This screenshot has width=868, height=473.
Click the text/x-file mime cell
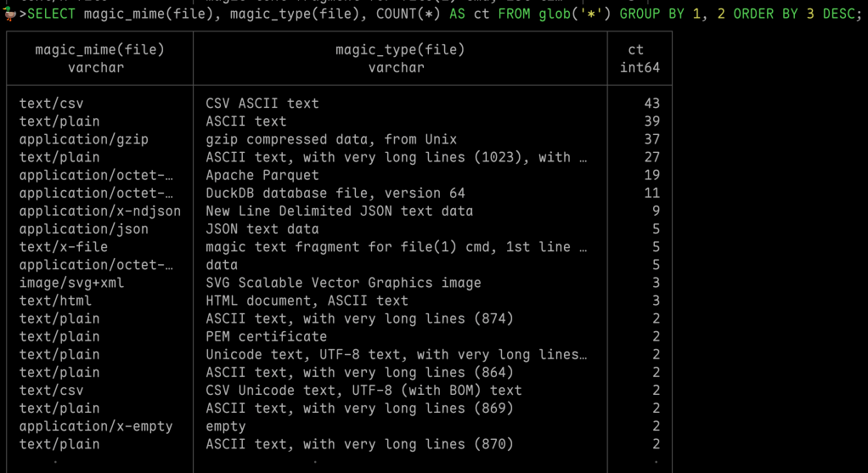(64, 247)
